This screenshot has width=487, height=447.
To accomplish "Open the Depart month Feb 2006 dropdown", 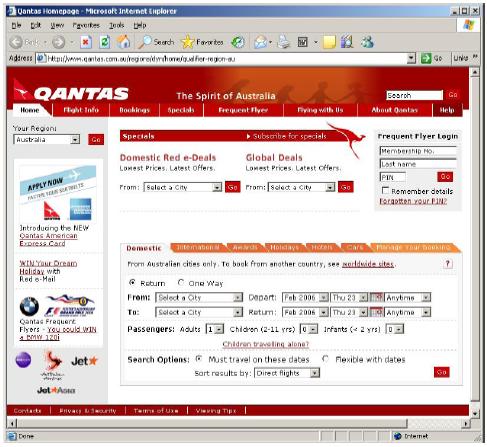I will point(305,297).
